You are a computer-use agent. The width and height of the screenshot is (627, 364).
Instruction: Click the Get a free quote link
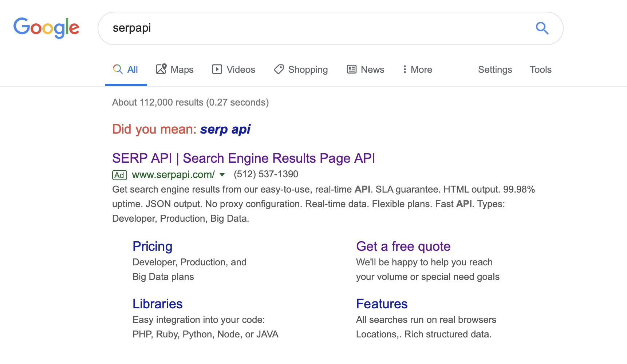[403, 246]
